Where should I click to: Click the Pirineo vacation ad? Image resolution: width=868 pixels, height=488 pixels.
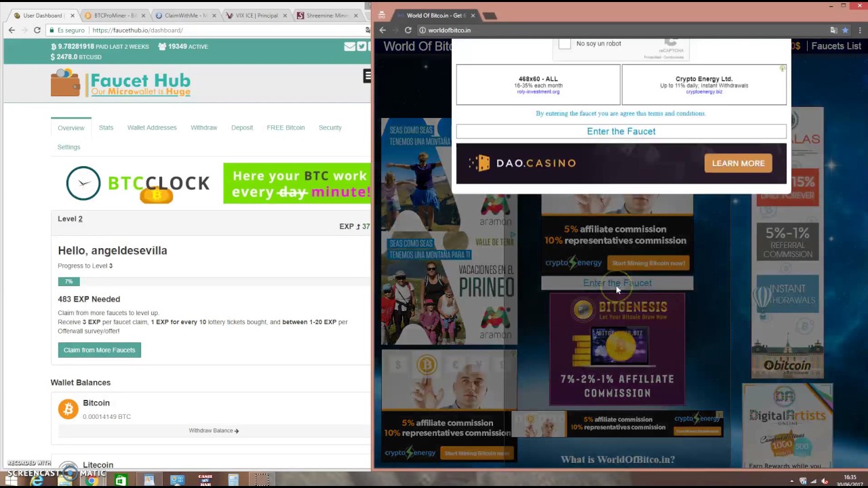[x=449, y=289]
